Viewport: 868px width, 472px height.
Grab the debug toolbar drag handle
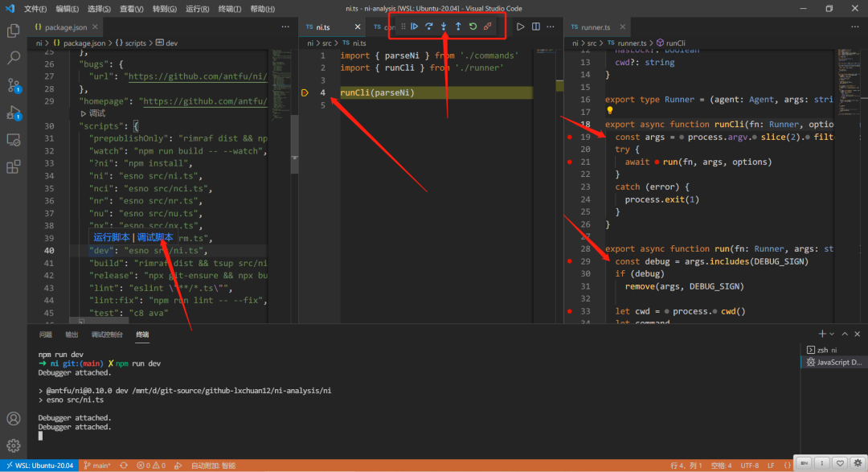(x=403, y=27)
